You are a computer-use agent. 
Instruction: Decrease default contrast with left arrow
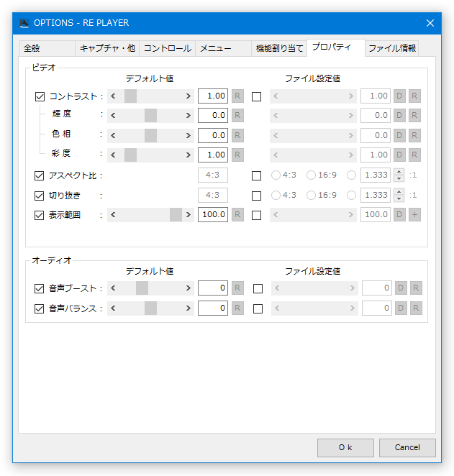point(113,96)
